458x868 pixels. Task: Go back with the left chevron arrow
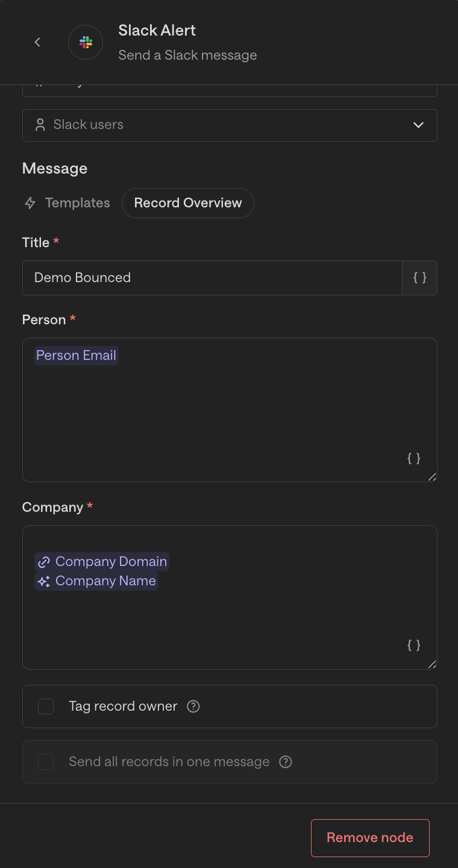click(x=37, y=42)
